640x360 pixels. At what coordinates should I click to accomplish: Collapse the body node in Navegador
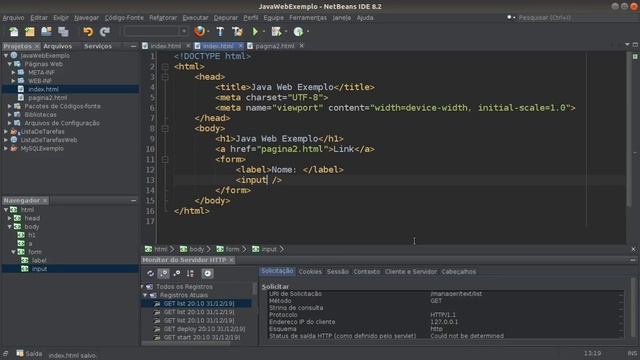[9, 227]
